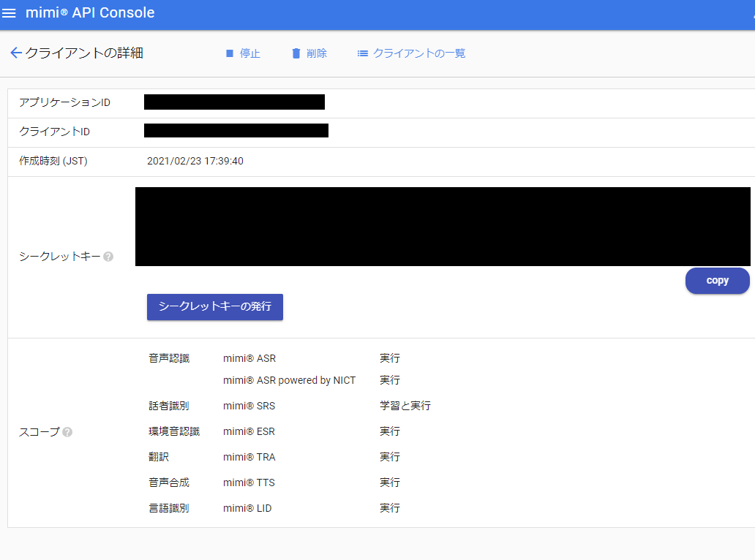Open the navigation hamburger menu
The height and width of the screenshot is (560, 755).
(10, 12)
